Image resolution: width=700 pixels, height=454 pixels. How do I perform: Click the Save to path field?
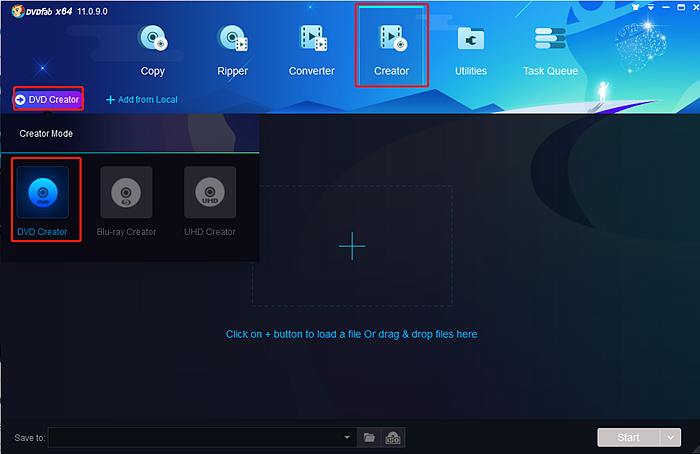[x=202, y=437]
